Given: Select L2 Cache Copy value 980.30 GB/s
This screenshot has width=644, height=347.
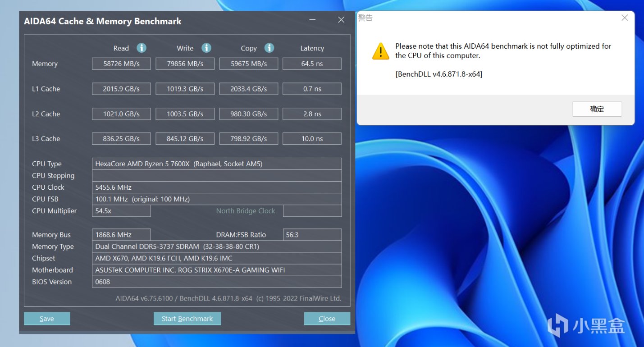Looking at the screenshot, I should point(249,114).
